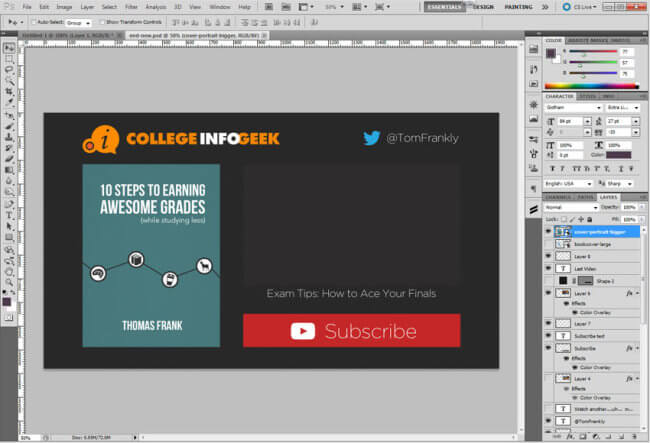Show the Shape 2 layer

click(x=548, y=281)
